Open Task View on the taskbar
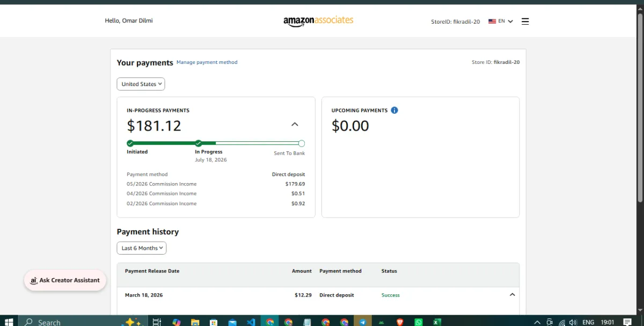This screenshot has width=644, height=326. tap(157, 322)
